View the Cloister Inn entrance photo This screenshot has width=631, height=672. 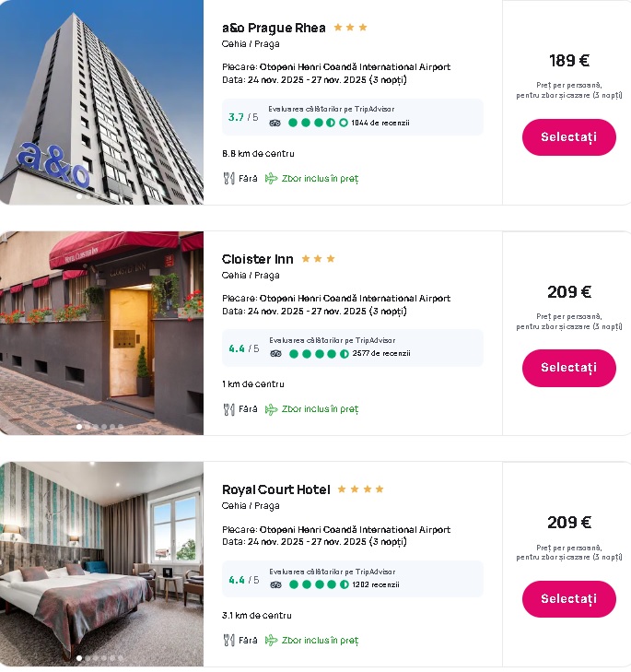coord(101,332)
